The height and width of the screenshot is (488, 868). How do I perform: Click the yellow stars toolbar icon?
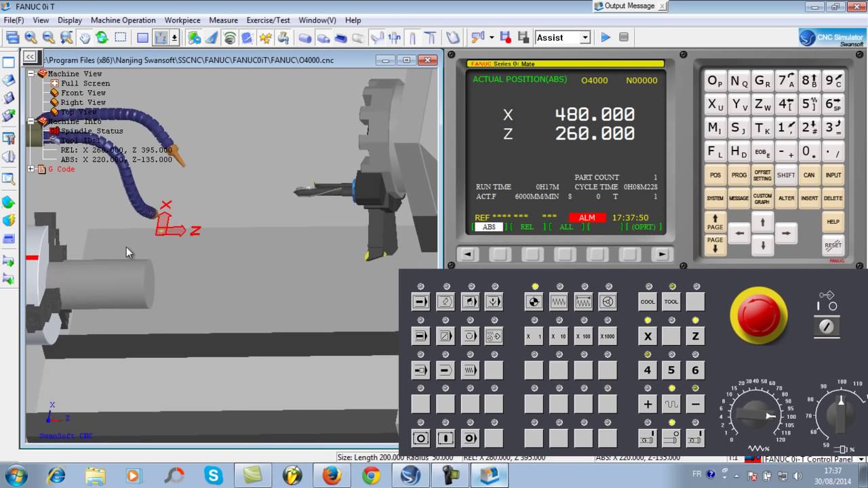pos(265,38)
